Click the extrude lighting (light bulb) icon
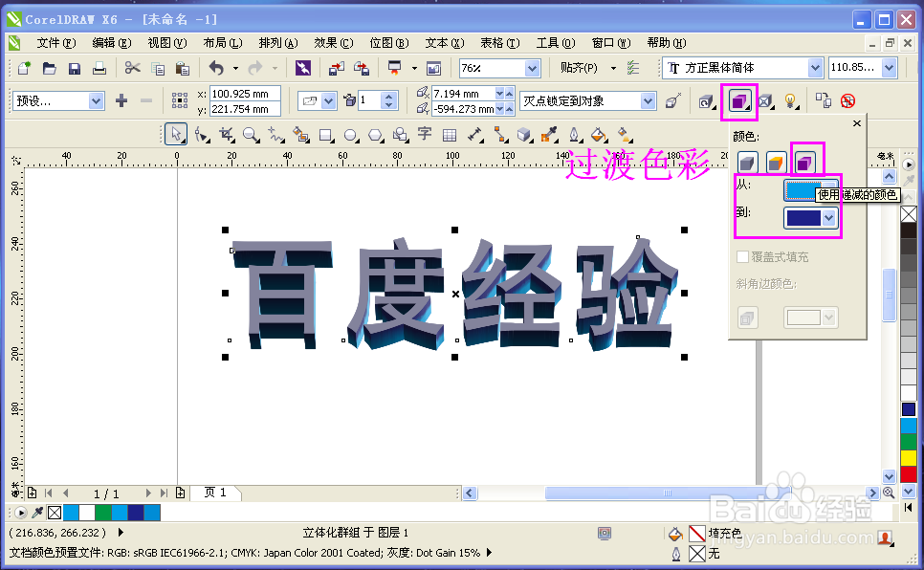The width and height of the screenshot is (924, 570). click(x=790, y=100)
